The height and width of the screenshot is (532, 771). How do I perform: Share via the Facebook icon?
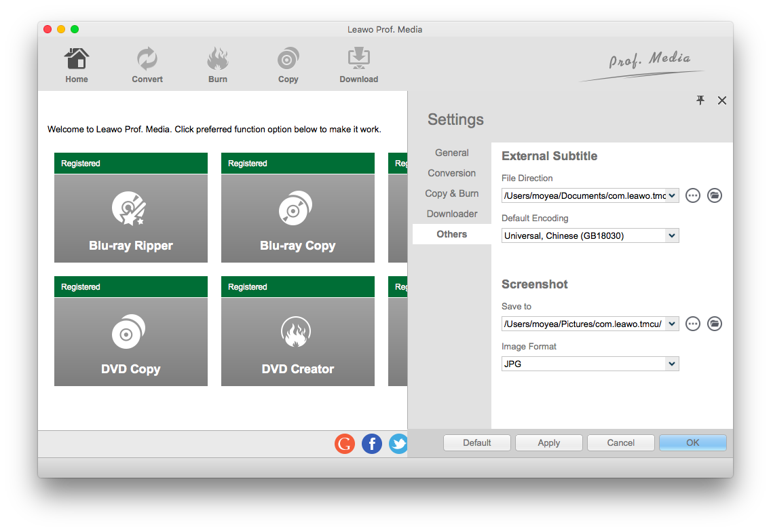point(372,444)
